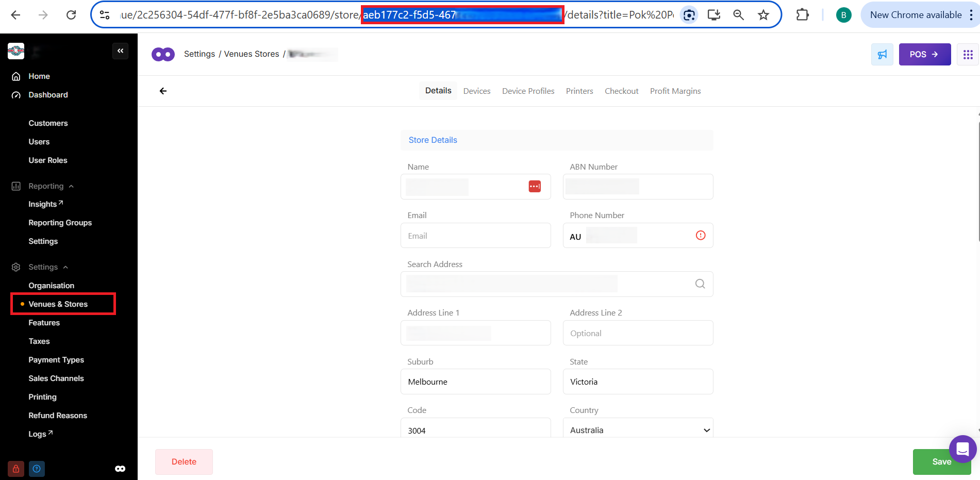Open Organisation settings
Image resolution: width=980 pixels, height=480 pixels.
pos(52,286)
